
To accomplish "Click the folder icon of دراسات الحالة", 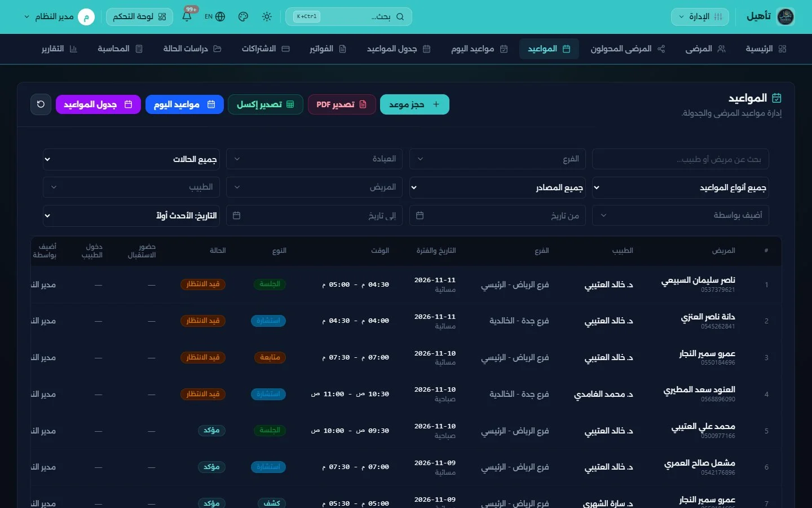I will [217, 49].
